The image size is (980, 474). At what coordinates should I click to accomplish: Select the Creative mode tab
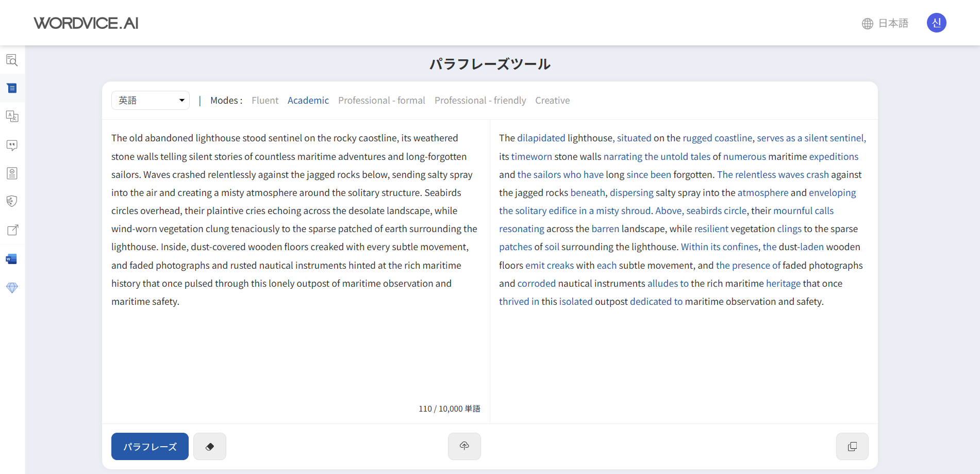tap(552, 100)
